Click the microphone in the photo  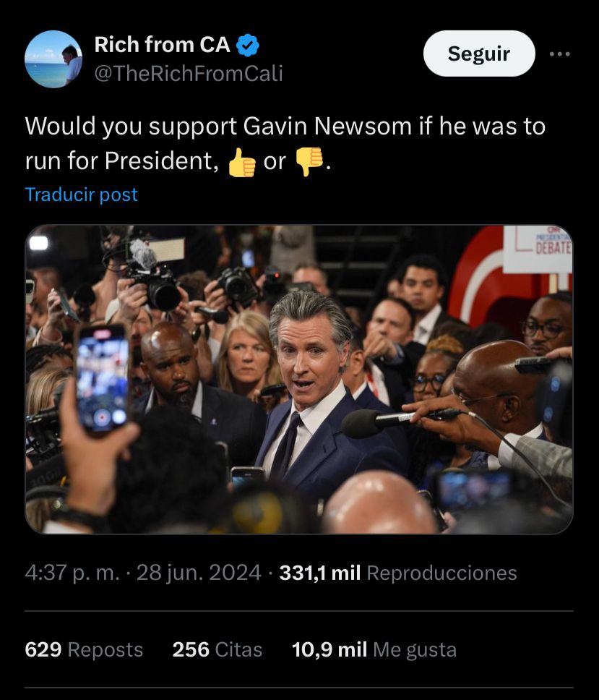tap(402, 422)
